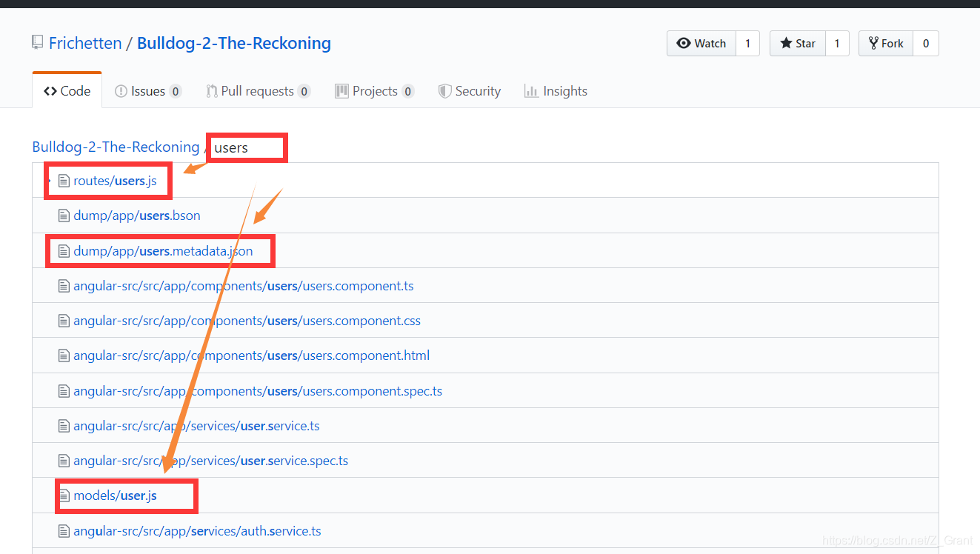Open routes/users.js in the results

(x=115, y=181)
